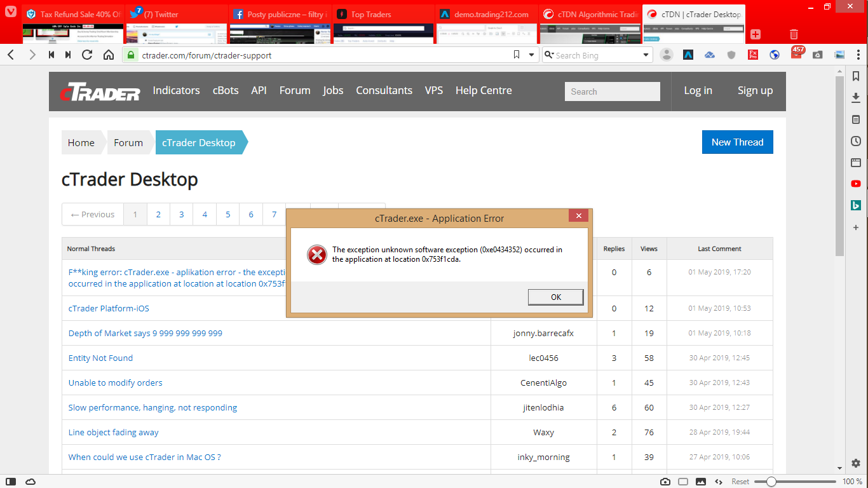Open the API nav item

tap(259, 90)
